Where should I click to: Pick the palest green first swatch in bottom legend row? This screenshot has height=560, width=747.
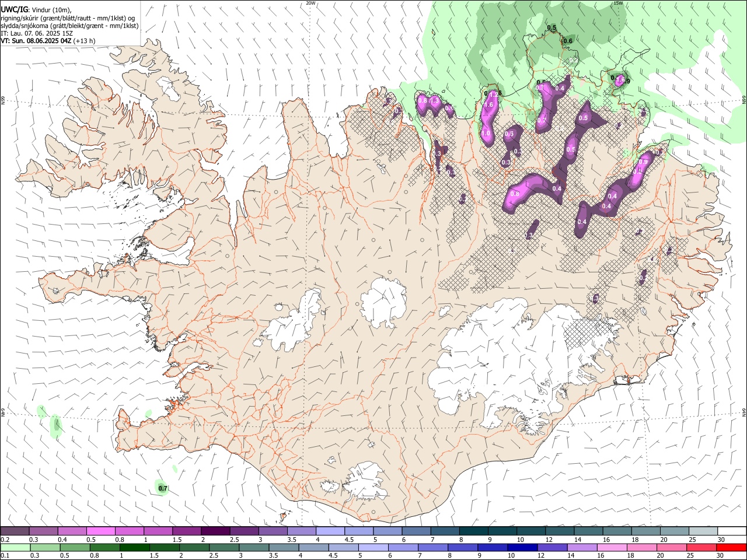[15, 547]
